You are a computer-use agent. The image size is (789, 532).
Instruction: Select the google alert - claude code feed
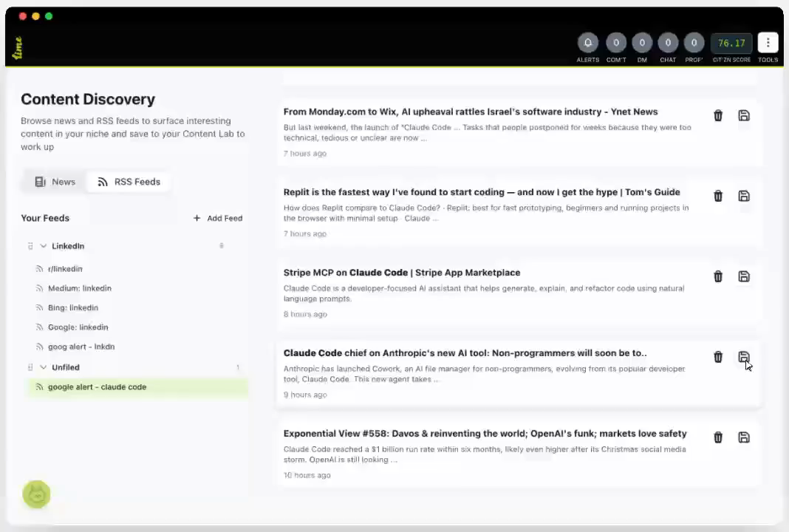(x=137, y=387)
